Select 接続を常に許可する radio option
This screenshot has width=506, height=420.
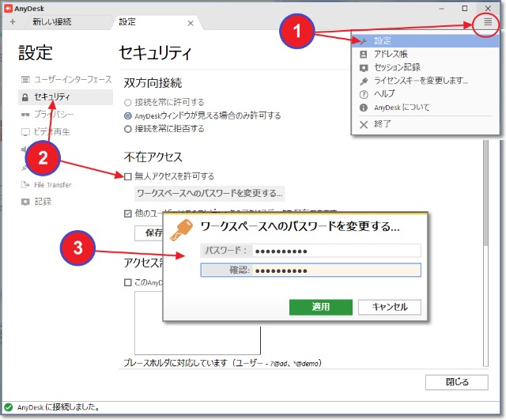coord(128,102)
